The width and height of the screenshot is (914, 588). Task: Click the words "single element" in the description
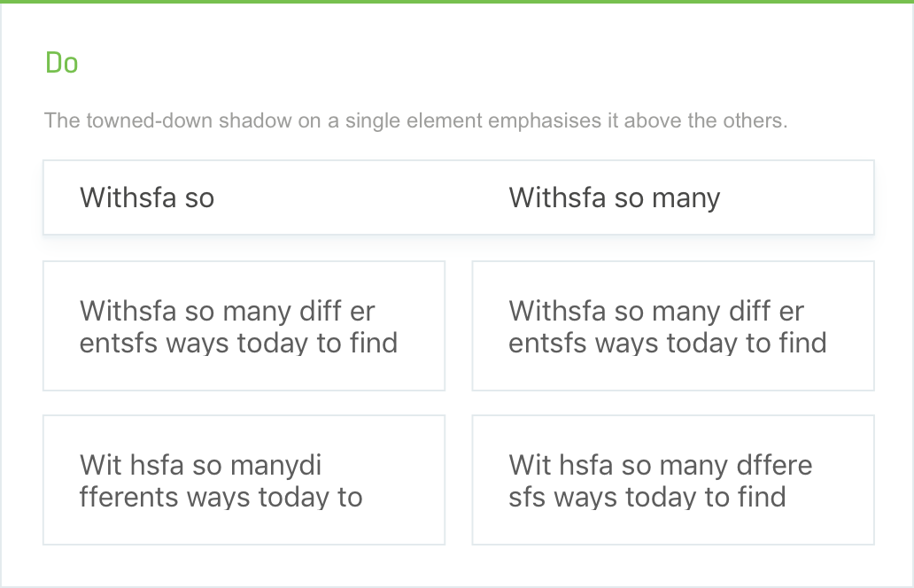[414, 121]
